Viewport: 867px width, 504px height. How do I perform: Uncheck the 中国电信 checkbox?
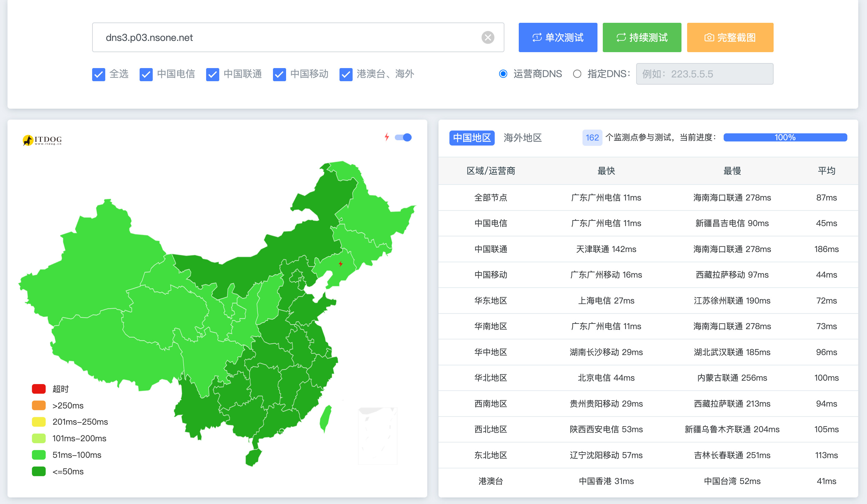click(x=146, y=74)
